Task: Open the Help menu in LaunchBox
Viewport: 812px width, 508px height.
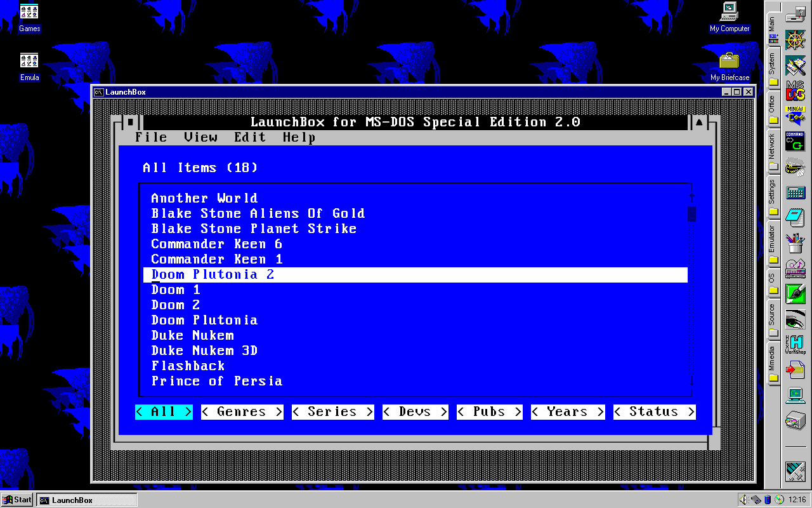Action: pyautogui.click(x=299, y=137)
